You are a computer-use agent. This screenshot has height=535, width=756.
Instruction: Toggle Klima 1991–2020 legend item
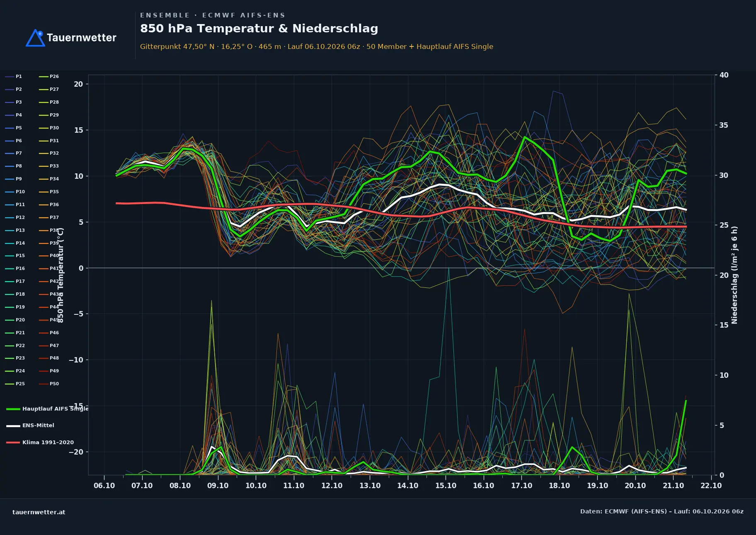coord(40,442)
